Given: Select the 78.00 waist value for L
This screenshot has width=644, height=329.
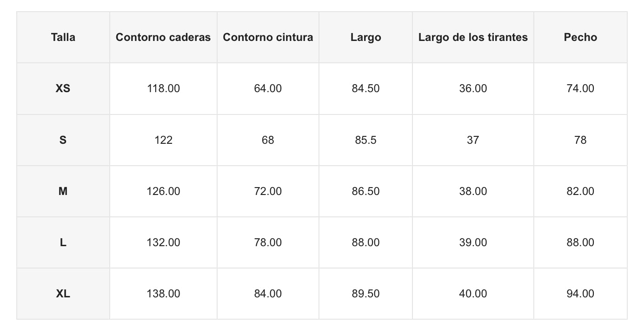Looking at the screenshot, I should pos(268,242).
